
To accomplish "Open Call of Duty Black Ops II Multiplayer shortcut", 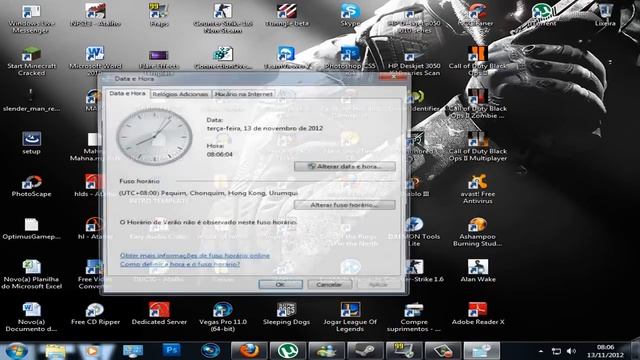I will coord(478,146).
